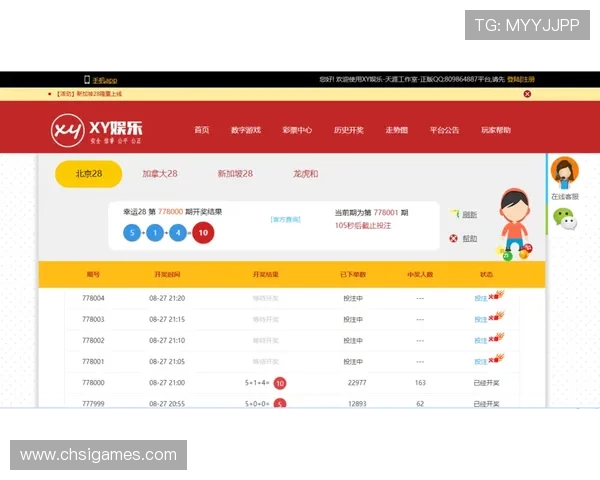The height and width of the screenshot is (480, 600).
Task: Click the 帮助 help button
Action: click(x=470, y=238)
